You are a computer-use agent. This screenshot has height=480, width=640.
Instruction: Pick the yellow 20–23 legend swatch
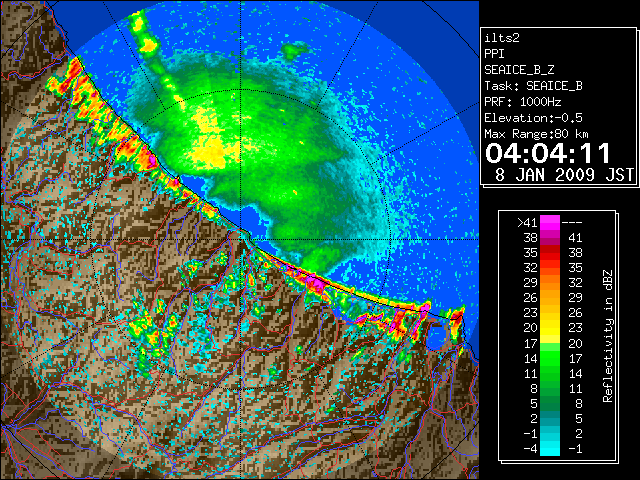[550, 328]
